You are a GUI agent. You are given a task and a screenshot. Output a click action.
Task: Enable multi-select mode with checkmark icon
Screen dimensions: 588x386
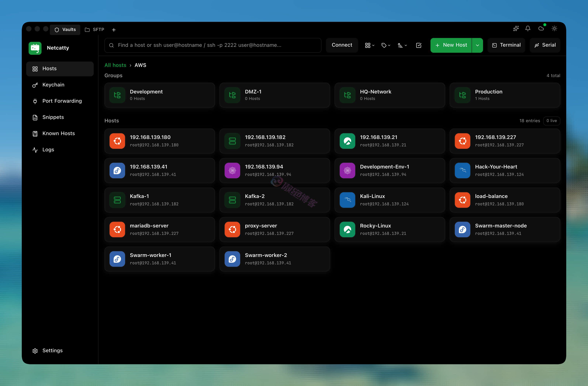[x=418, y=45]
